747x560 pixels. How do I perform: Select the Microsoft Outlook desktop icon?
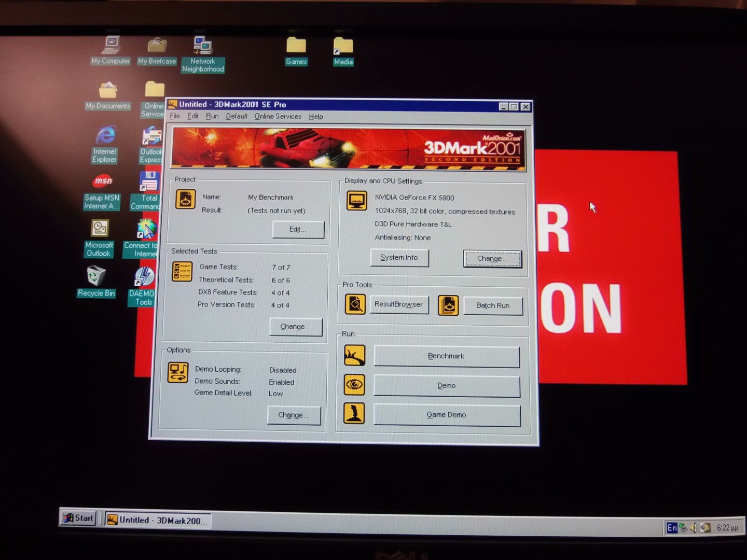(99, 239)
